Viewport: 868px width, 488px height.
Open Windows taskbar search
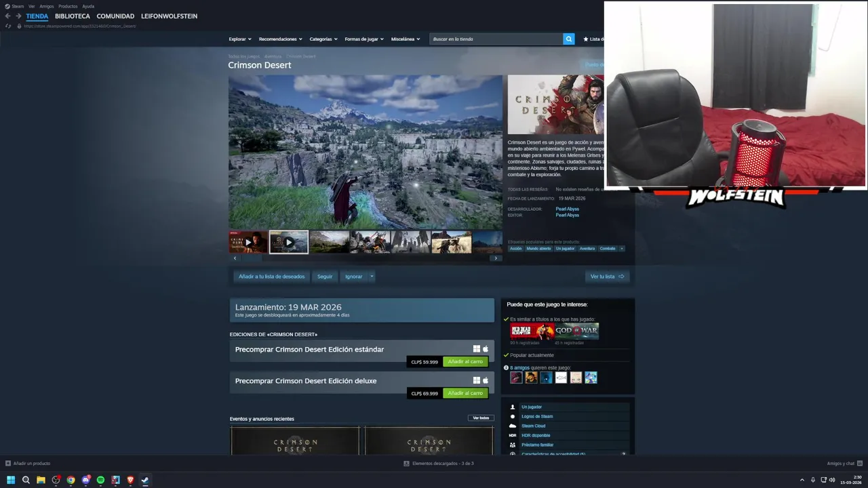26,480
